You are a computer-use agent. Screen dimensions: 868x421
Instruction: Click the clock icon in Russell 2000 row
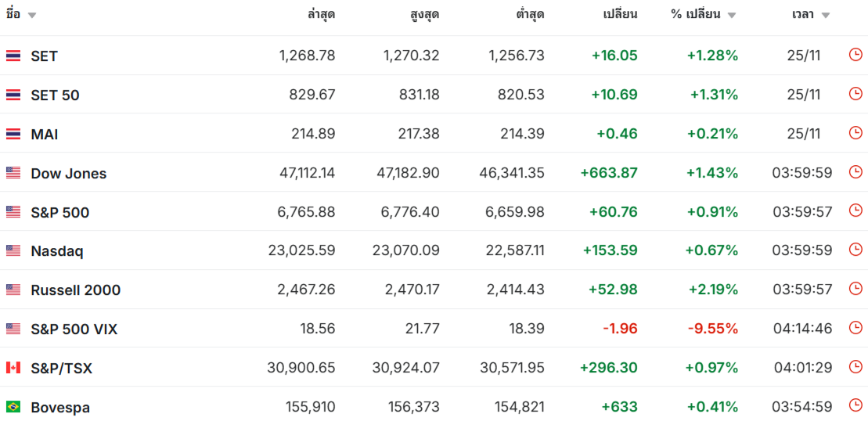[x=855, y=289]
